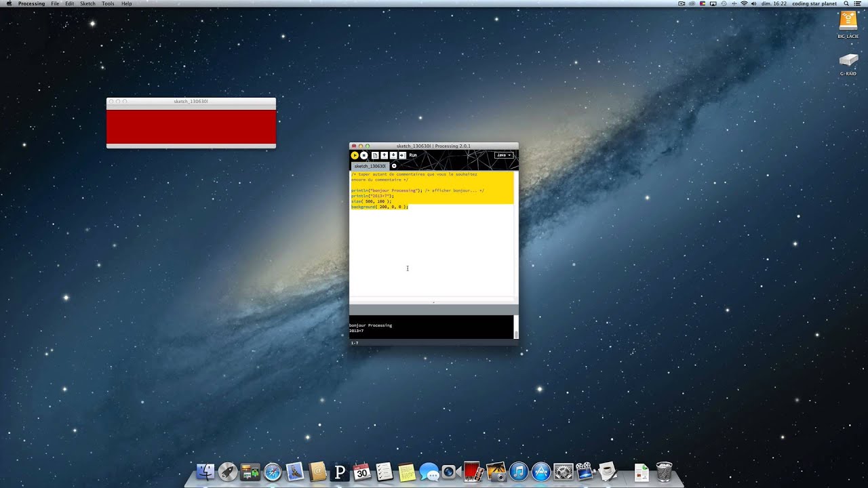Screen dimensions: 868x488
Task: Open Safari from the Dock
Action: pos(273,472)
